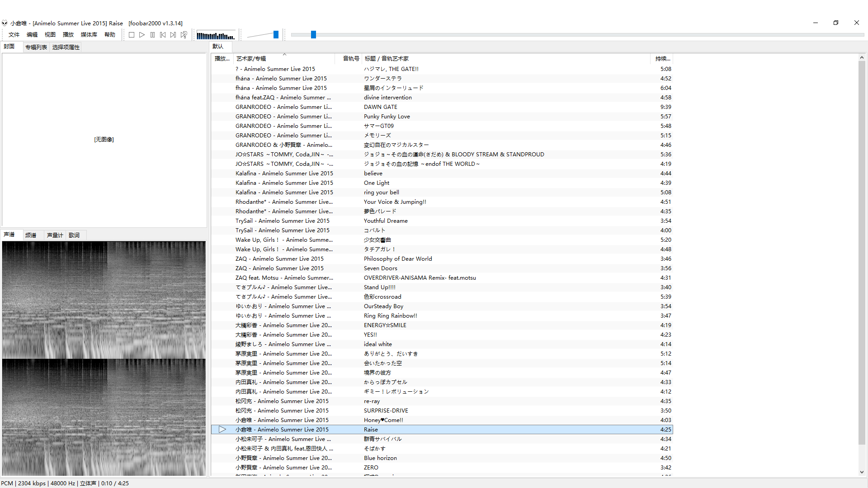Click the foobar2000 alien icon in title bar
Screen dimensions: 868x488
5,23
